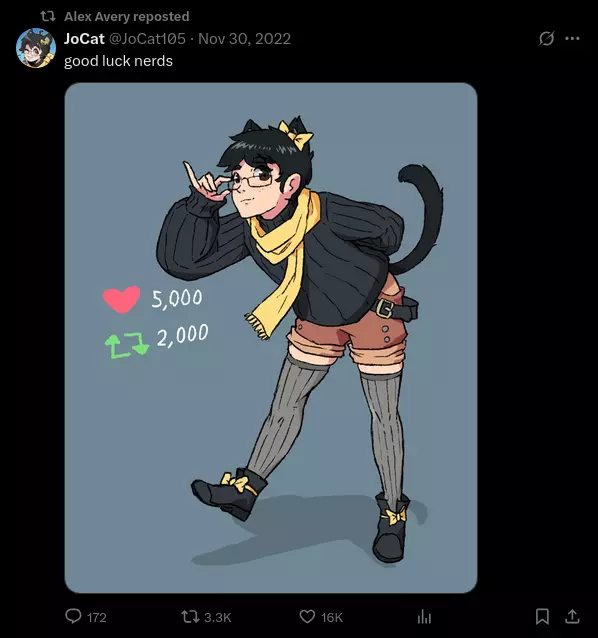
Task: Open Alex Avery reposted link
Action: point(127,17)
